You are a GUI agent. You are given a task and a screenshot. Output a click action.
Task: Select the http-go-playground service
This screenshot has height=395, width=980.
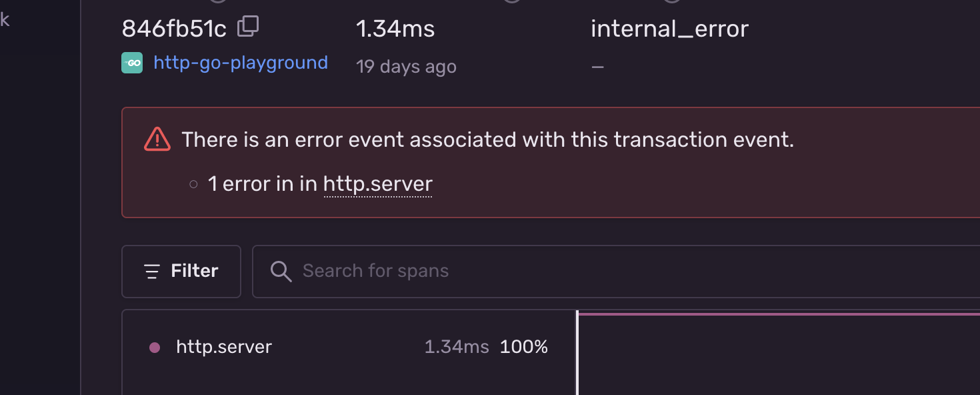(x=240, y=62)
